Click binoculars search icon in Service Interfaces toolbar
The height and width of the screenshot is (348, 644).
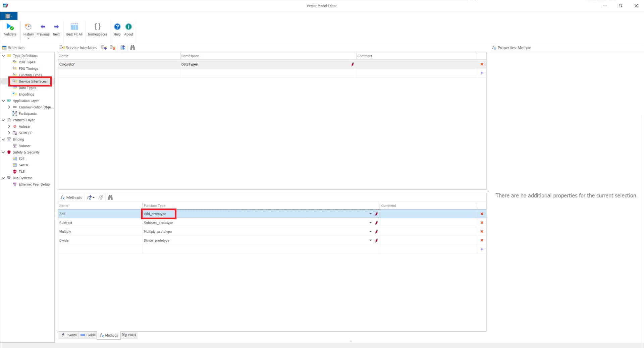(132, 48)
